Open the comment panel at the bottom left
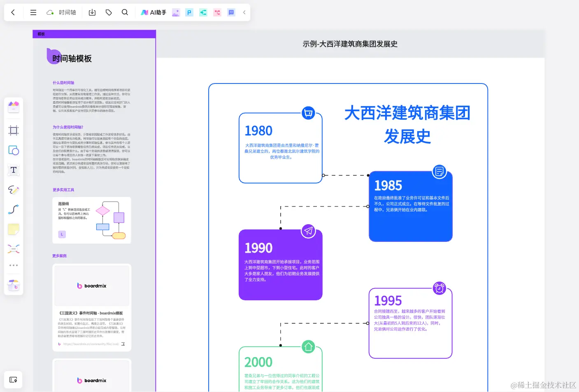Screen dimensions: 579x392 click(x=13, y=380)
